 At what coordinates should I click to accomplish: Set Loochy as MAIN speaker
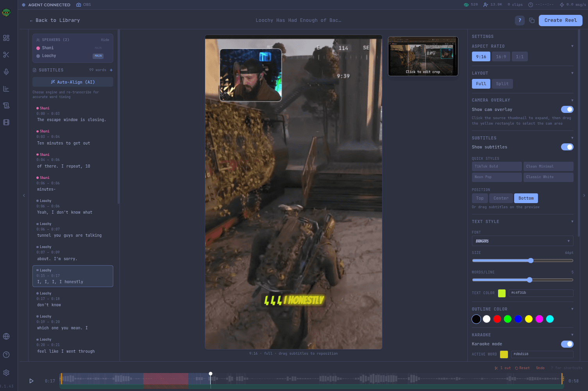coord(98,56)
